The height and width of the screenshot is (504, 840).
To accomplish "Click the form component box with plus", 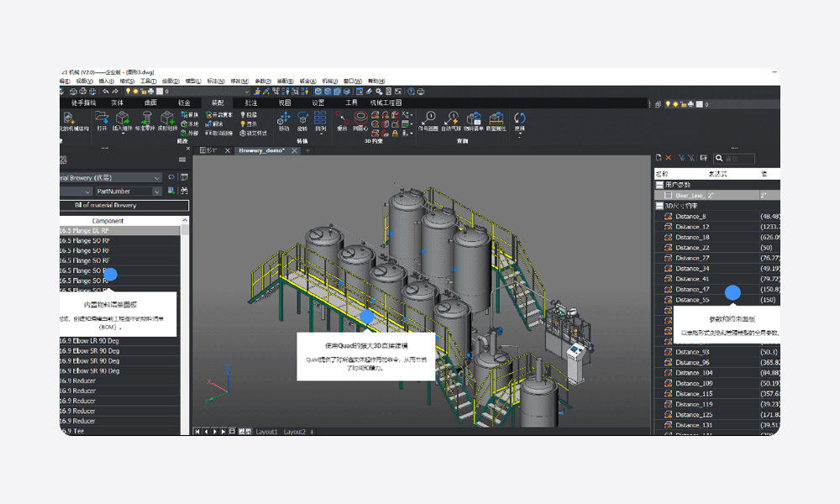I will tap(168, 118).
